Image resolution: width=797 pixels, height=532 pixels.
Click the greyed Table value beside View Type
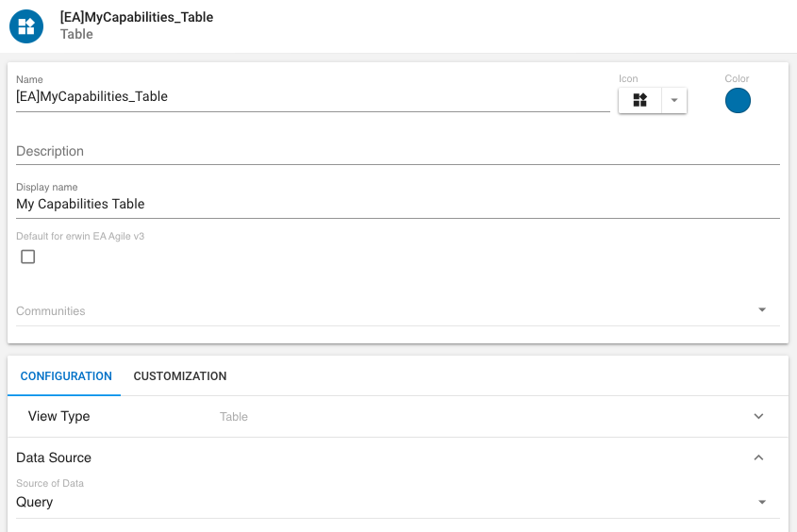234,417
